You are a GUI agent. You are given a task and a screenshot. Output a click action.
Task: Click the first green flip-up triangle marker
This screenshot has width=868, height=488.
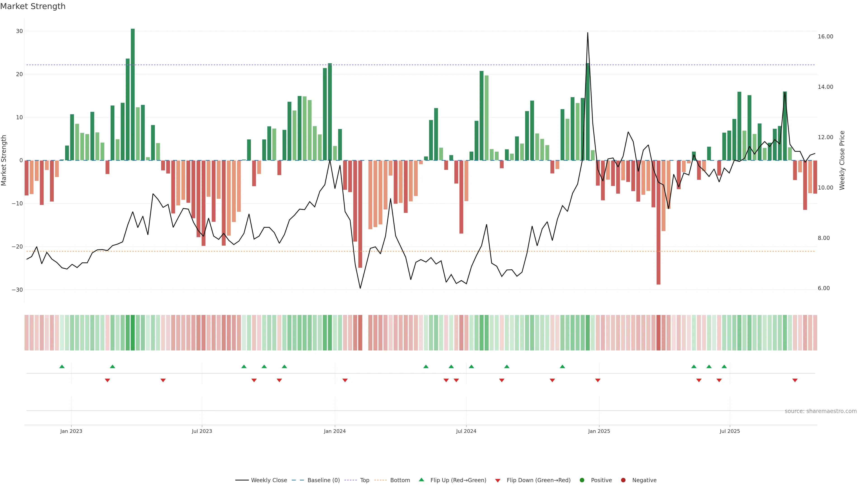click(62, 366)
